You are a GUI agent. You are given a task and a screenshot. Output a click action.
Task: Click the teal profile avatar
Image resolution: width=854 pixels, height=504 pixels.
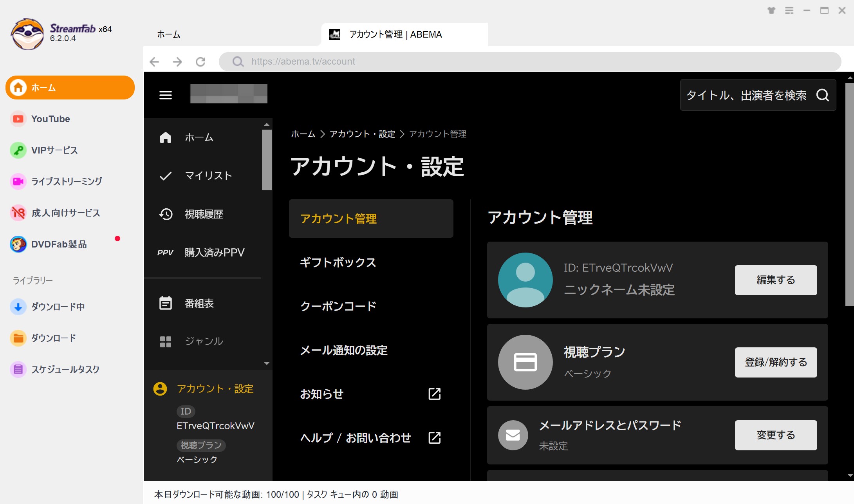(525, 280)
